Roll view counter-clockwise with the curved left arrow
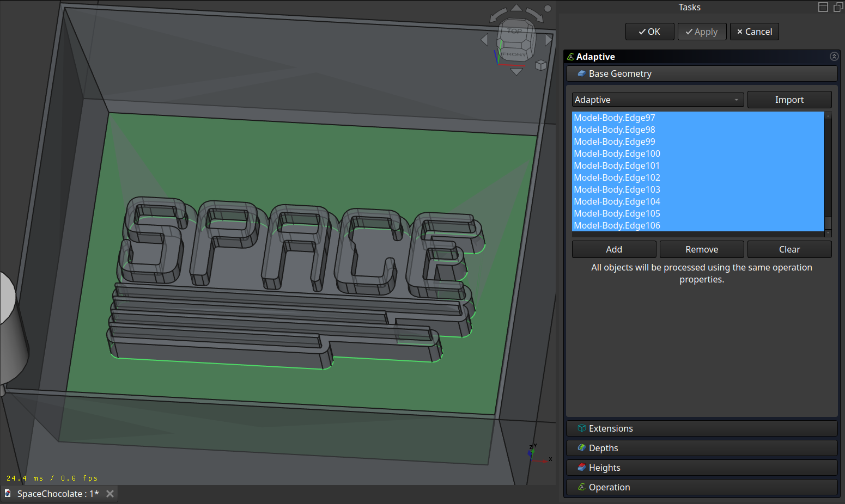 point(499,15)
